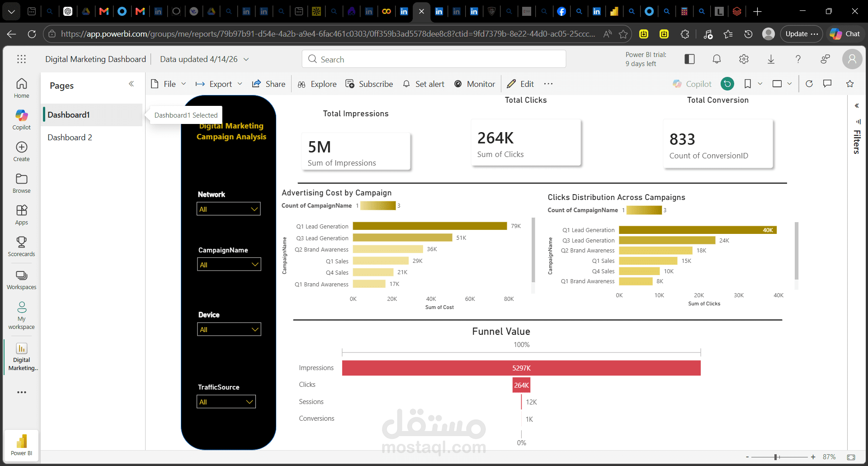The width and height of the screenshot is (868, 466).
Task: Open the share feedback people icon
Action: click(825, 59)
